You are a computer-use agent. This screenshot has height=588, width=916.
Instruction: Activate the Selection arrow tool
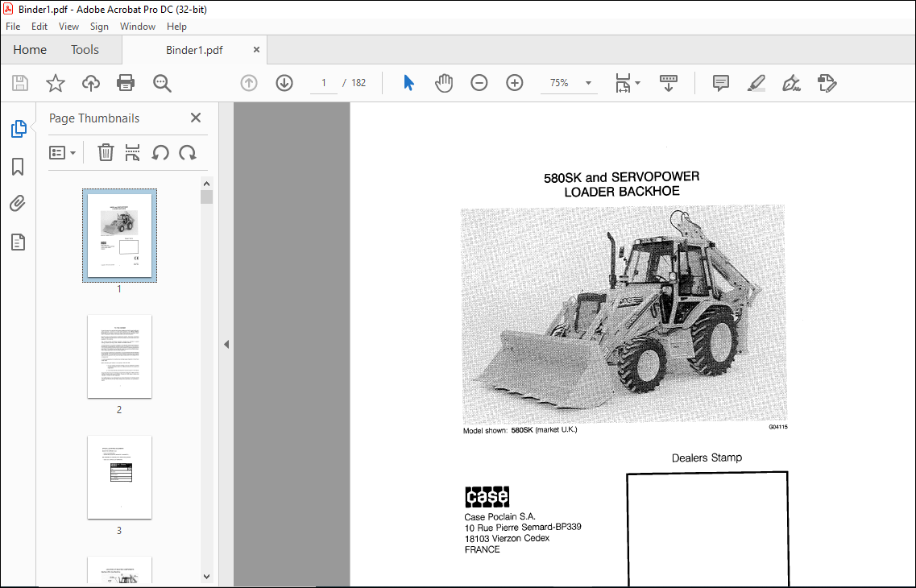point(409,83)
